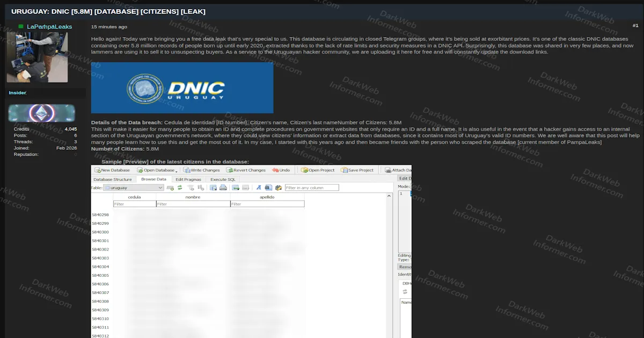This screenshot has width=644, height=338.
Task: Switch to the Database Structure tab
Action: coord(113,179)
